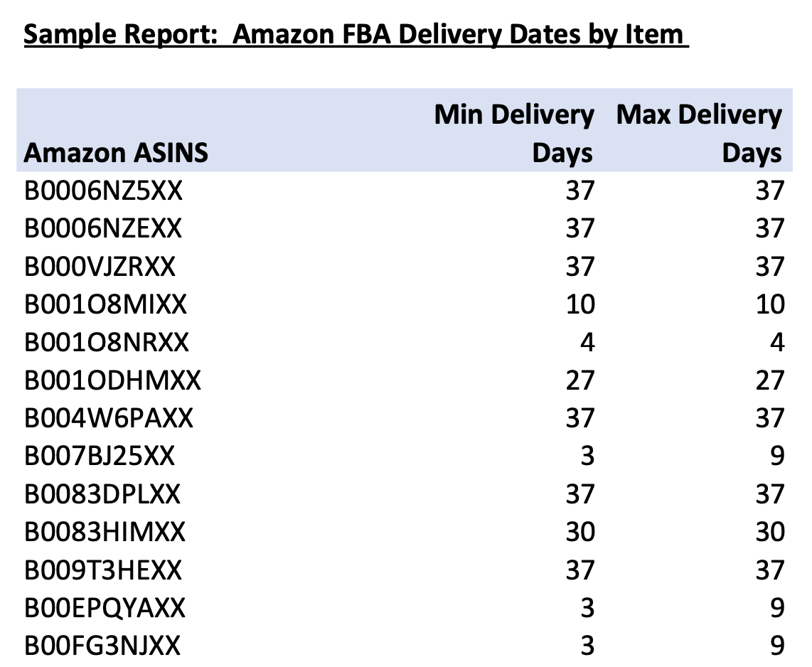The image size is (812, 667).
Task: Select ASIN cell B0083DPLXX
Action: click(102, 494)
